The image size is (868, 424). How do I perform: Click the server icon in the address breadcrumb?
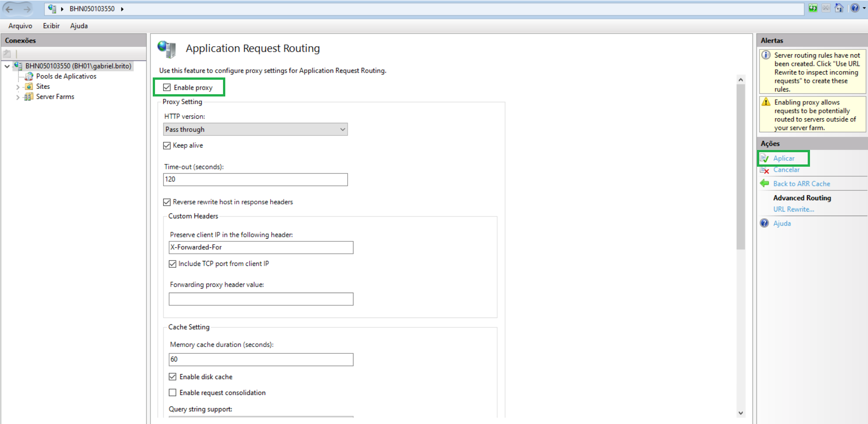52,9
